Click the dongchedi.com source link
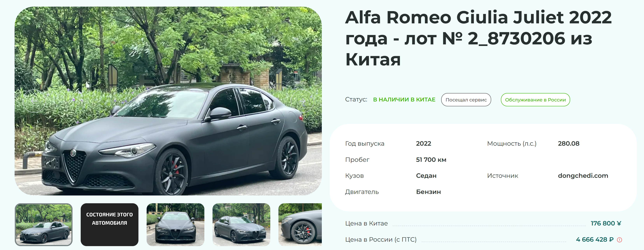 pyautogui.click(x=583, y=176)
